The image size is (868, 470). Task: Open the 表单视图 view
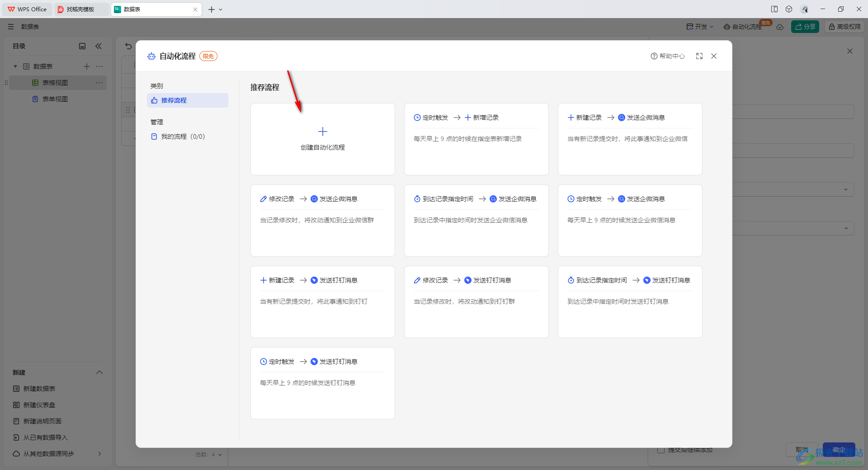55,99
